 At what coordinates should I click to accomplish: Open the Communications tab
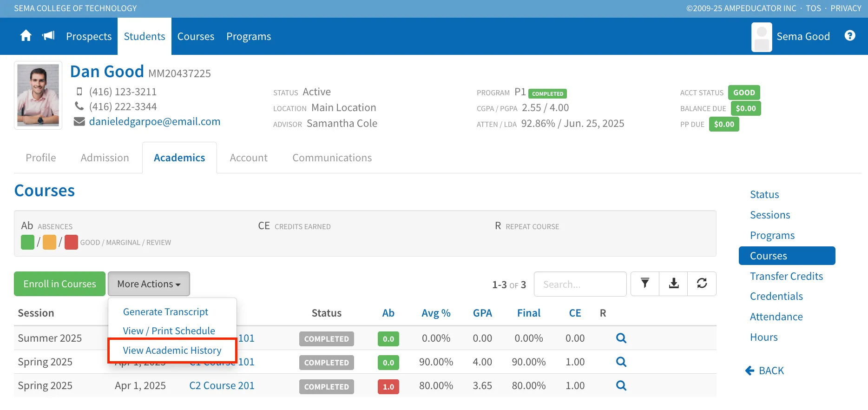click(332, 158)
